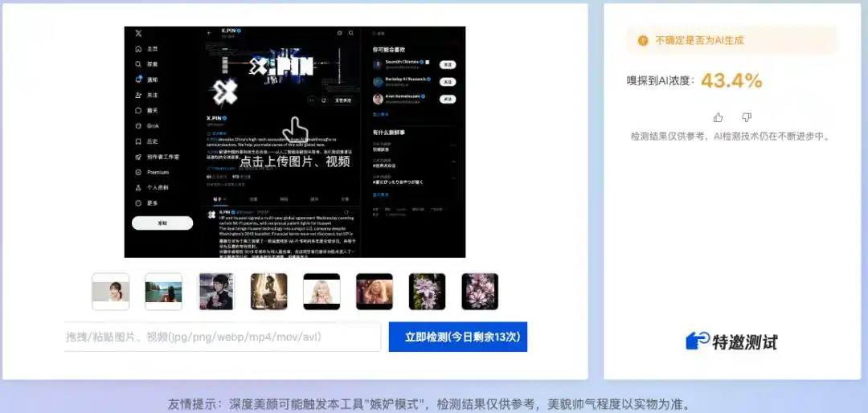This screenshot has height=413, width=868.
Task: Select purple flowers with green leaves thumbnail
Action: click(427, 292)
